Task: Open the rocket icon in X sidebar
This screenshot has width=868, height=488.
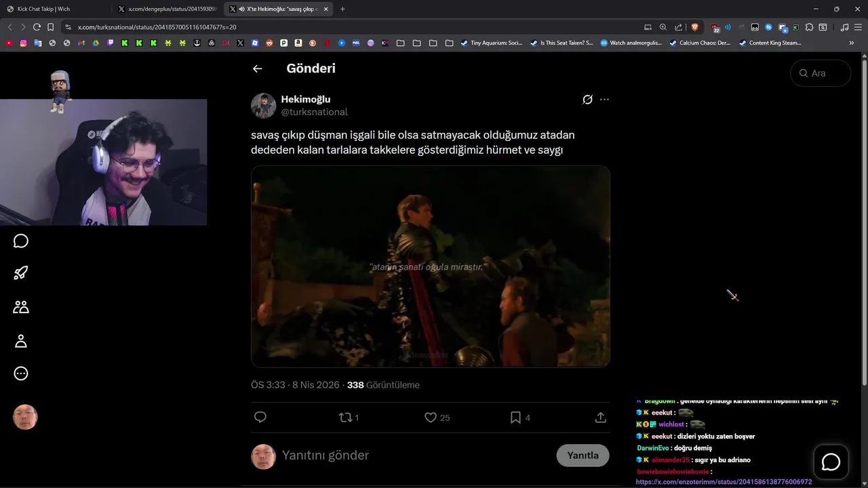Action: (21, 273)
